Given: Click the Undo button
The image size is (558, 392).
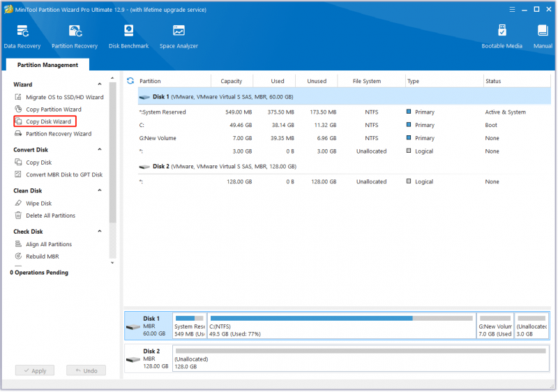Looking at the screenshot, I should [x=86, y=370].
